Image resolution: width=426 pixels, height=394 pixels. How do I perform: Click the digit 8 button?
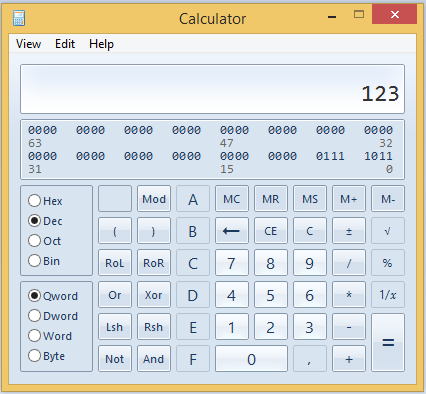click(271, 263)
